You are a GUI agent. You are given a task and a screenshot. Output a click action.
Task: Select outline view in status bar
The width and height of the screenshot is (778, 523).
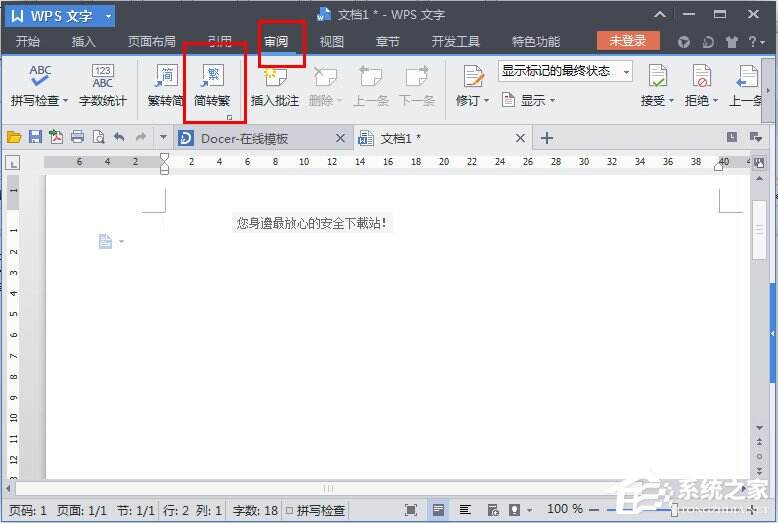465,510
